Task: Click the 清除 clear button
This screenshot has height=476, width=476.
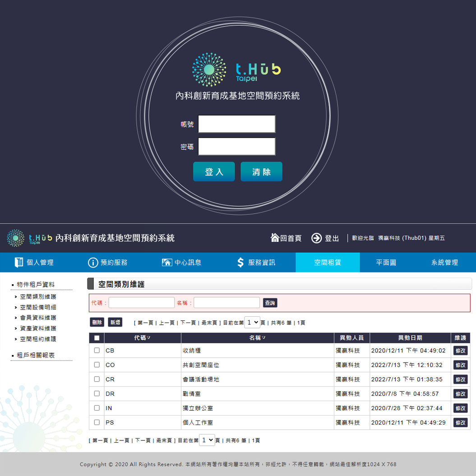Action: pyautogui.click(x=261, y=172)
